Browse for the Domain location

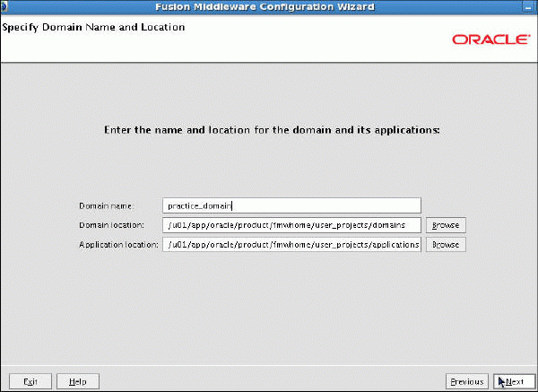coord(446,225)
